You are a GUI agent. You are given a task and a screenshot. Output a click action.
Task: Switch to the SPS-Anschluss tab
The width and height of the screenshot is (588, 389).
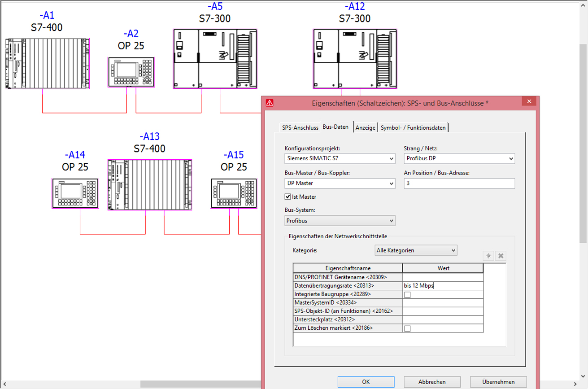[300, 127]
